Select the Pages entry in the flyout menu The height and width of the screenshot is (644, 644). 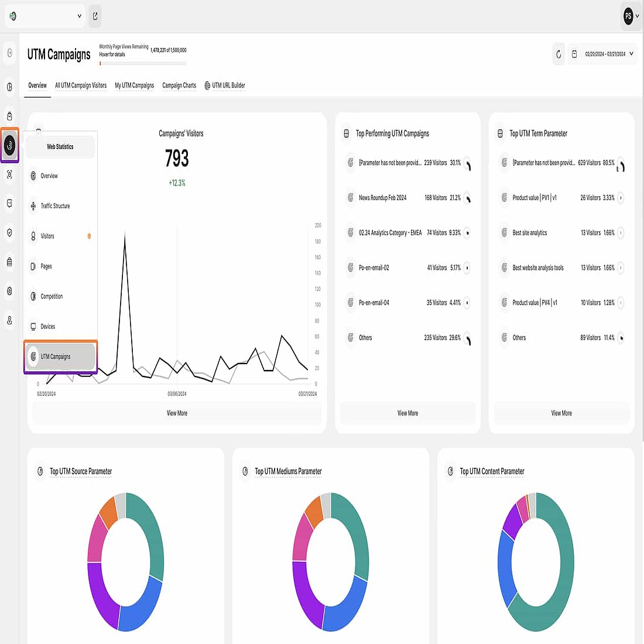point(45,266)
